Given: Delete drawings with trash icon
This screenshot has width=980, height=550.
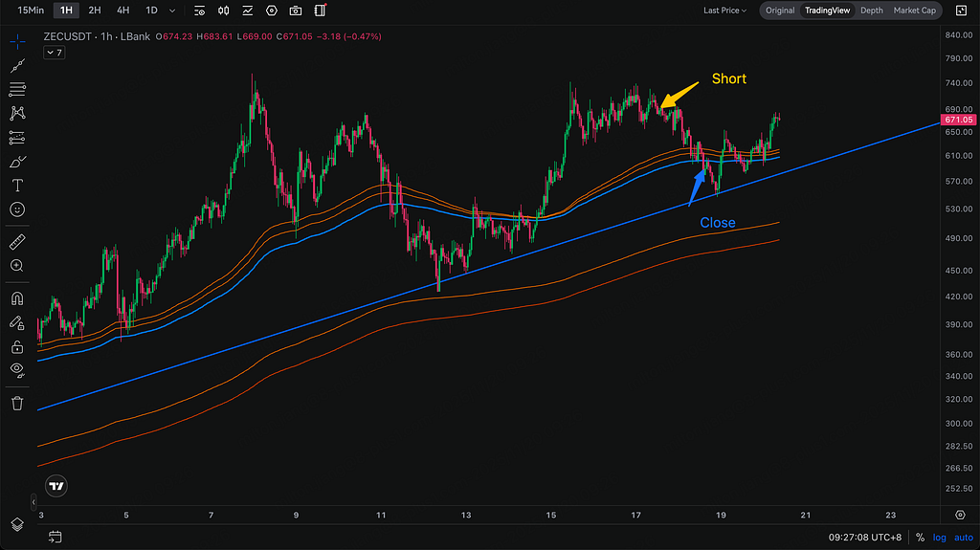Looking at the screenshot, I should pyautogui.click(x=17, y=403).
